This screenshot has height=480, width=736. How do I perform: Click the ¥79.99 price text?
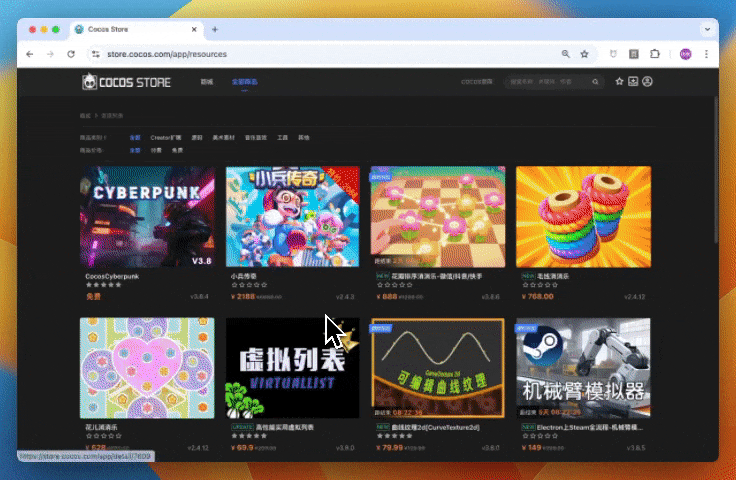point(390,448)
